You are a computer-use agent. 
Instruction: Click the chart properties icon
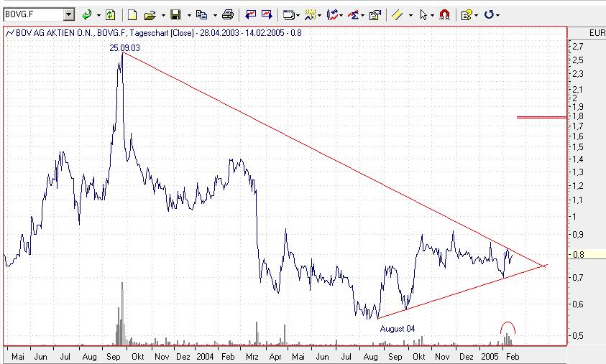pyautogui.click(x=375, y=14)
